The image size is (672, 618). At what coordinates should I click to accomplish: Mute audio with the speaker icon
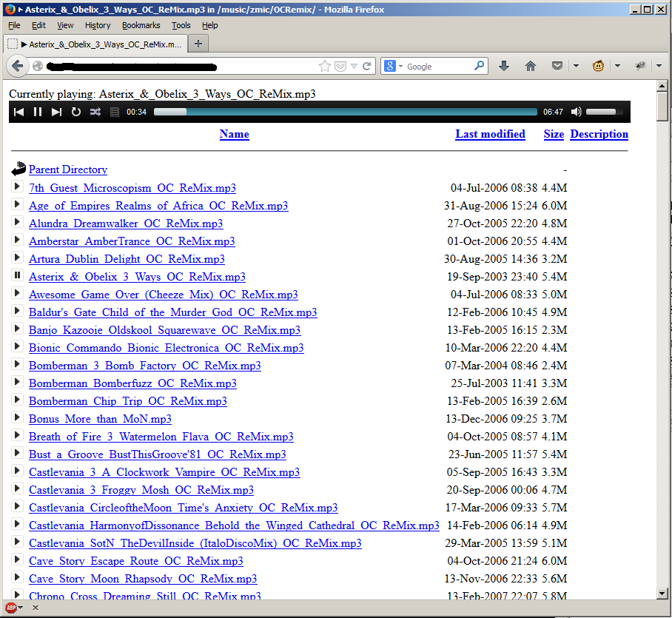click(x=576, y=112)
